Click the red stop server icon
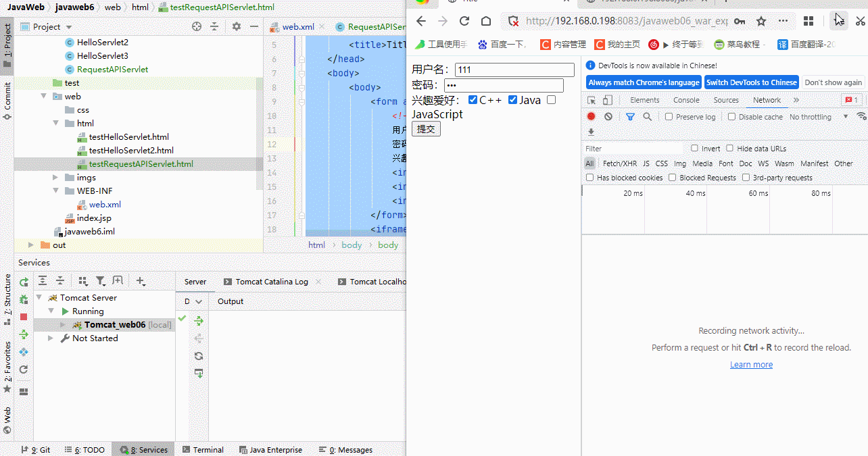 (24, 317)
